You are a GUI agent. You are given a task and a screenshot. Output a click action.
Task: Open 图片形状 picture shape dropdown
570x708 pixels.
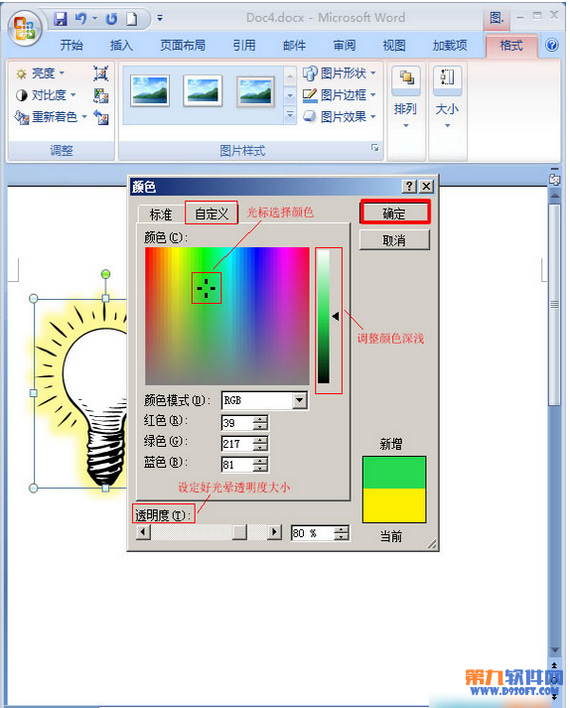(339, 73)
